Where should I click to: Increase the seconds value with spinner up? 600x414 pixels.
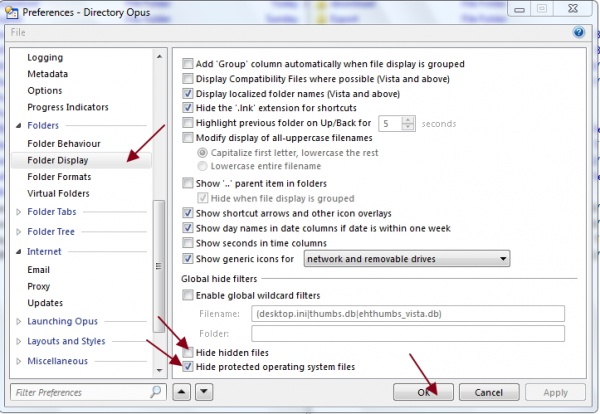click(x=408, y=120)
